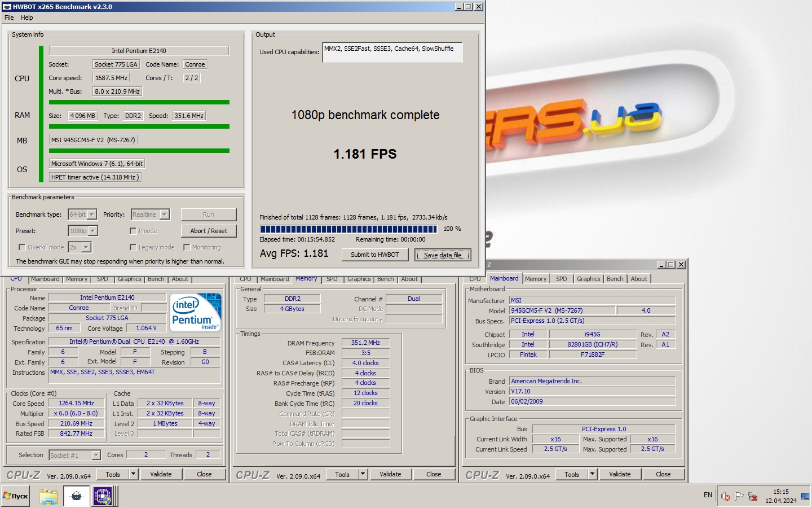Image resolution: width=812 pixels, height=508 pixels.
Task: Click the Used CPU capabilities text box
Action: click(x=392, y=52)
